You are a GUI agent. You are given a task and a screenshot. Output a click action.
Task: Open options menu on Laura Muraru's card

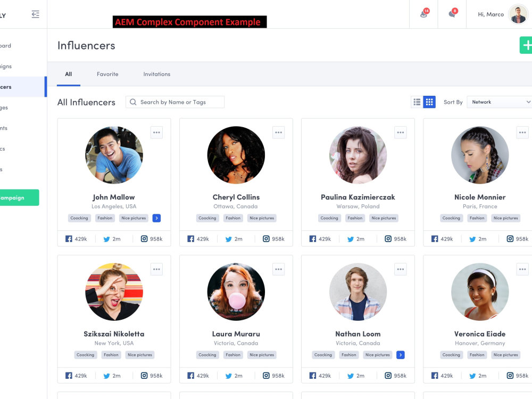(x=278, y=269)
